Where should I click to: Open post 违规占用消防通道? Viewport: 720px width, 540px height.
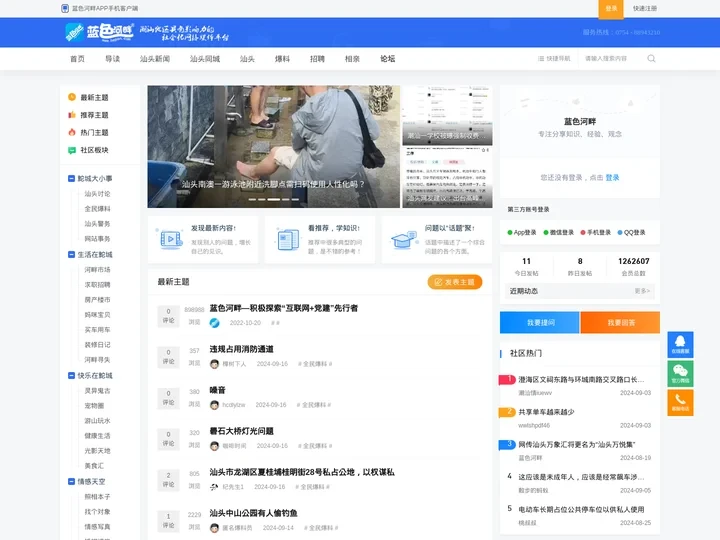click(242, 349)
